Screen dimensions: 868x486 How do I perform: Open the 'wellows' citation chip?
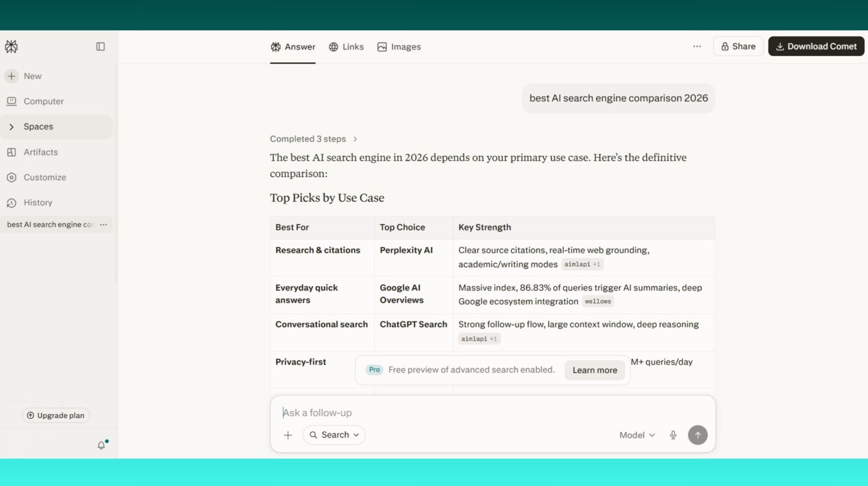tap(598, 302)
